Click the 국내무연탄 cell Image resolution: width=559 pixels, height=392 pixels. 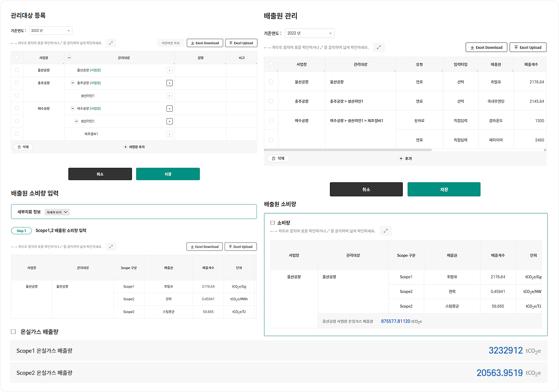tap(496, 101)
